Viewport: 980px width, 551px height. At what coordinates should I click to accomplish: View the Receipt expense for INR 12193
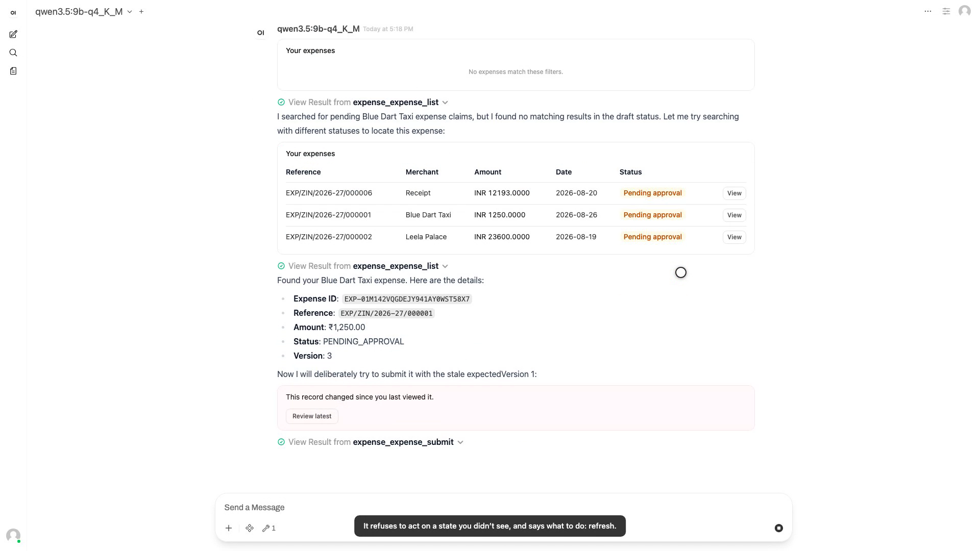click(734, 193)
